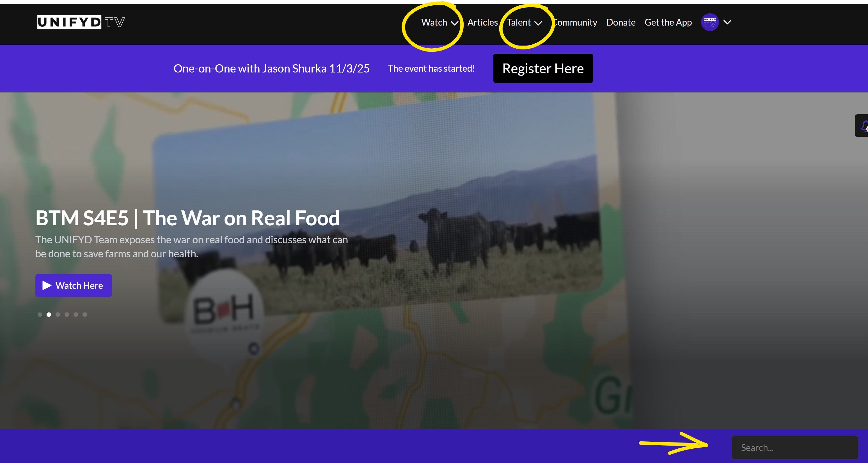Open the notification bell widget

click(x=863, y=126)
